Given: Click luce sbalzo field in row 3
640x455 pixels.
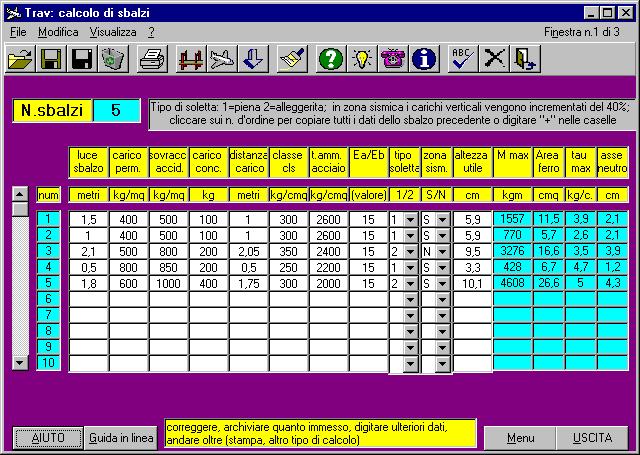Looking at the screenshot, I should coord(88,251).
